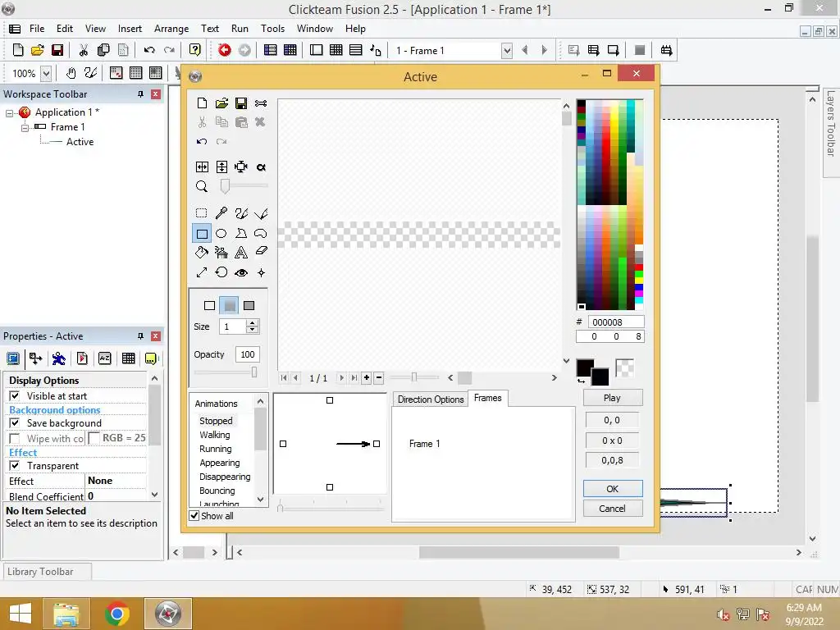
Task: Select filled shape mode on right
Action: [x=249, y=305]
